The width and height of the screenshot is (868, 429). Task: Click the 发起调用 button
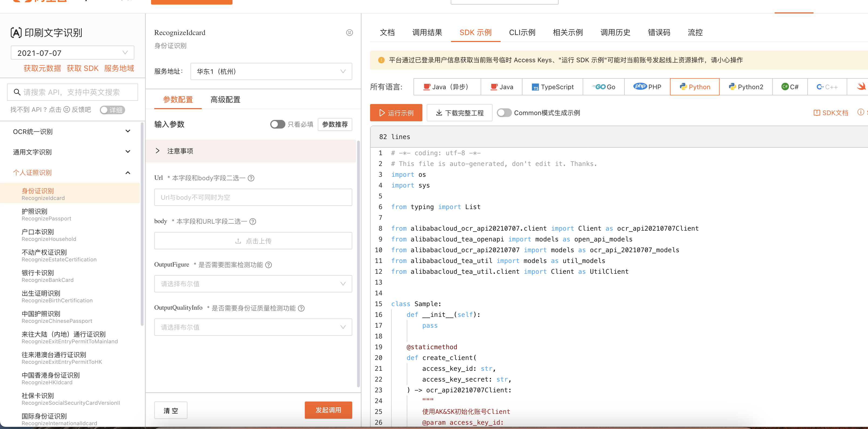(x=328, y=410)
